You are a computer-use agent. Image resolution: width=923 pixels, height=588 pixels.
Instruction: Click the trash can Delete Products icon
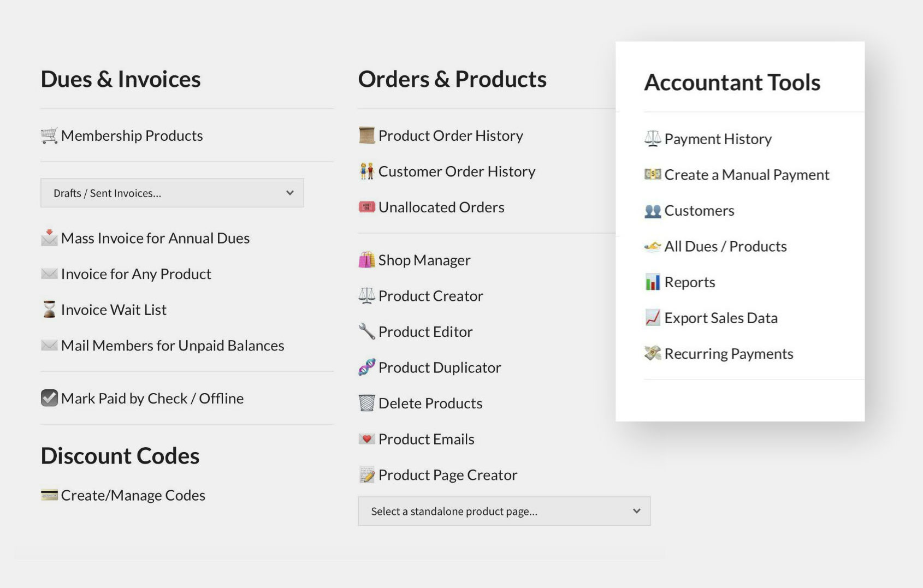pos(366,403)
